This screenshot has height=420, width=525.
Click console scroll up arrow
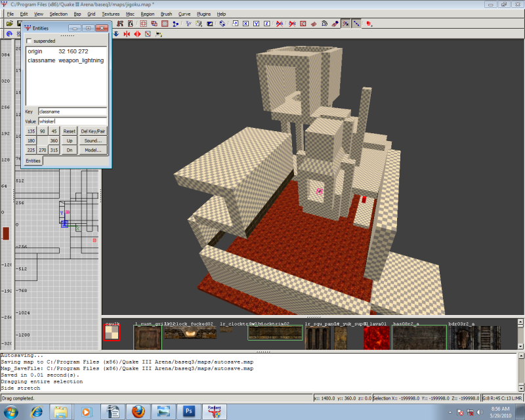coord(521,356)
